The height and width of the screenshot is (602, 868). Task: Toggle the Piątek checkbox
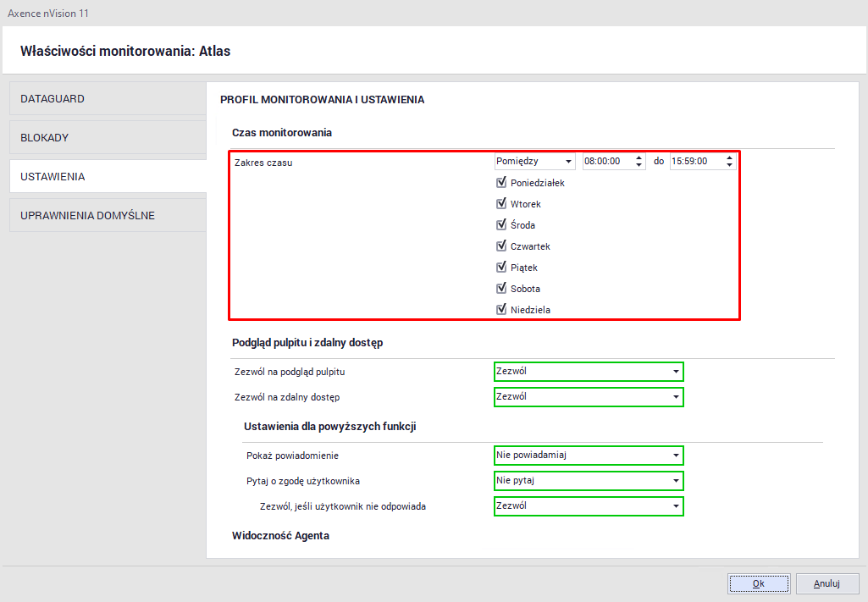(x=501, y=268)
